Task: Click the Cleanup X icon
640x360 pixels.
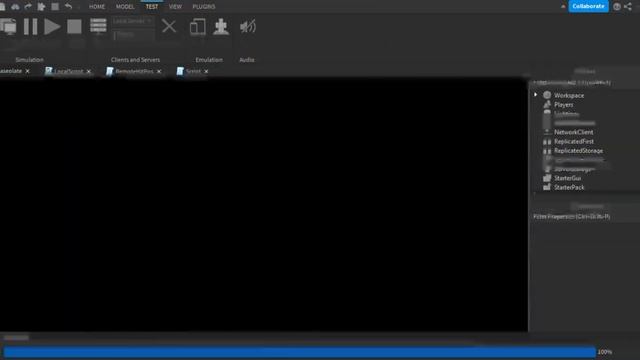Action: (x=169, y=27)
